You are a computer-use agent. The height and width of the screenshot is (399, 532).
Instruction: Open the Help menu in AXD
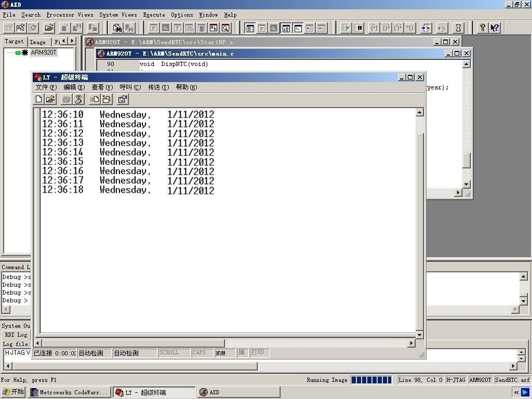coord(230,15)
